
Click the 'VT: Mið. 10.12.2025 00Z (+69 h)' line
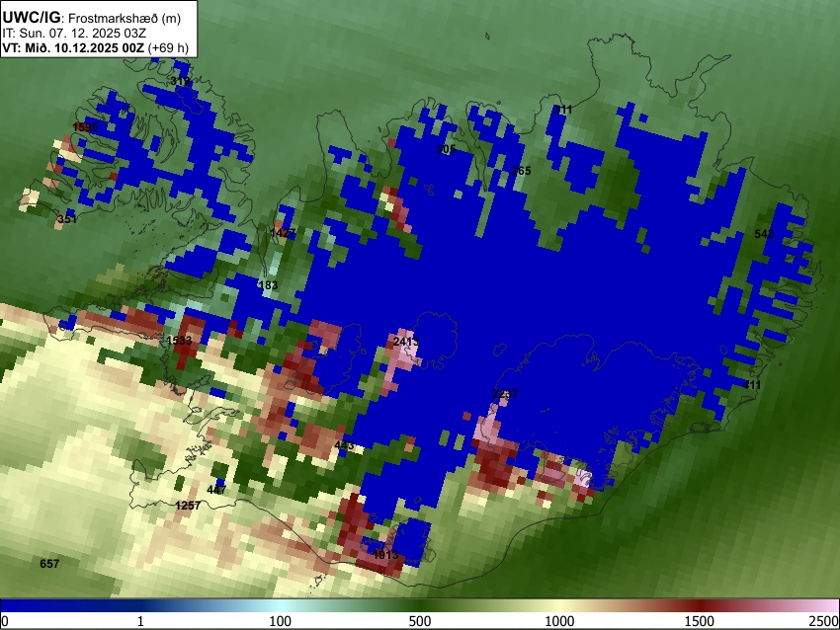coord(95,47)
